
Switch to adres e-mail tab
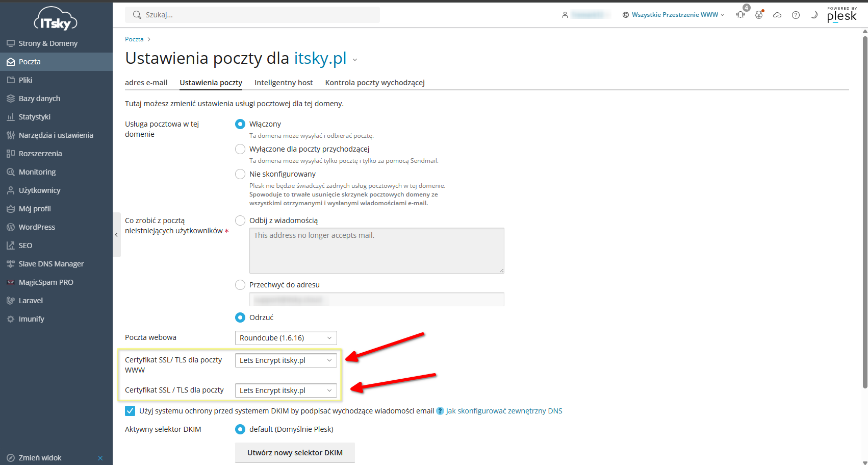146,83
